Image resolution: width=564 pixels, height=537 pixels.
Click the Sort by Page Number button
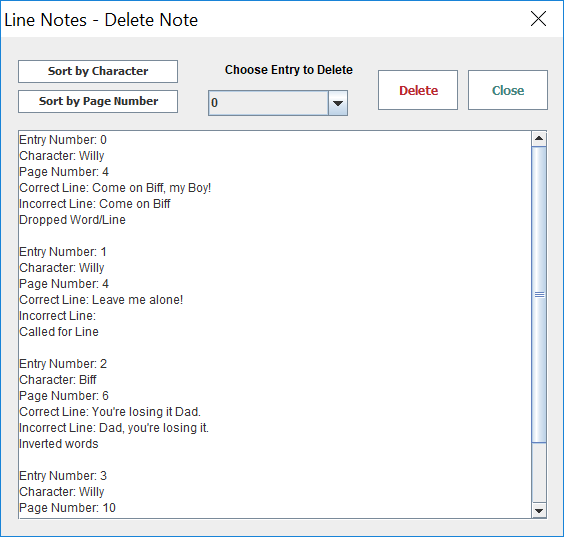(x=98, y=101)
